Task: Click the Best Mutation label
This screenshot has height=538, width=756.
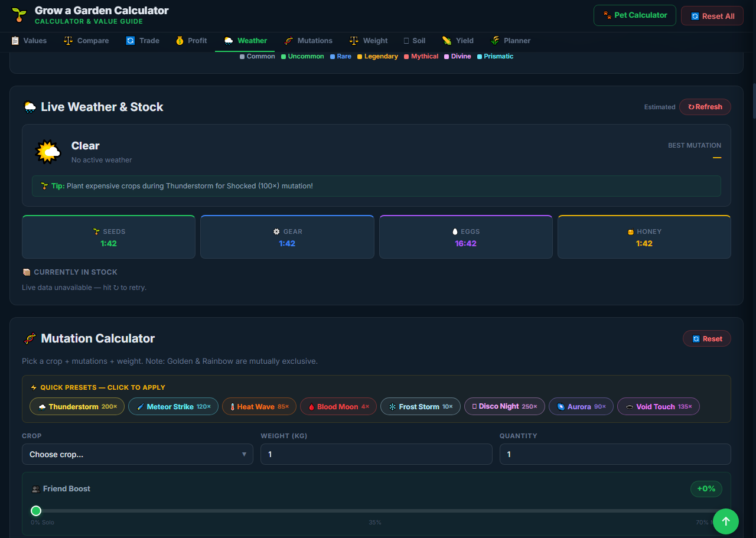Action: 695,145
